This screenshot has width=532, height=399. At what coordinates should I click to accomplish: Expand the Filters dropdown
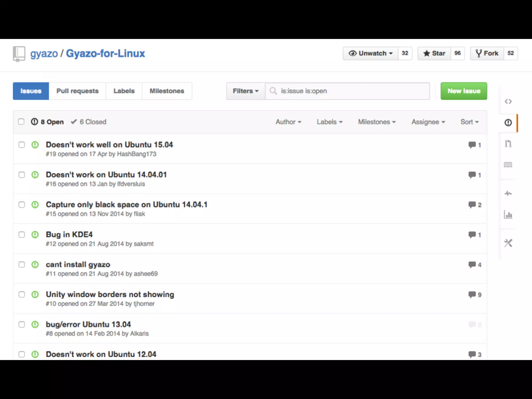pos(245,91)
